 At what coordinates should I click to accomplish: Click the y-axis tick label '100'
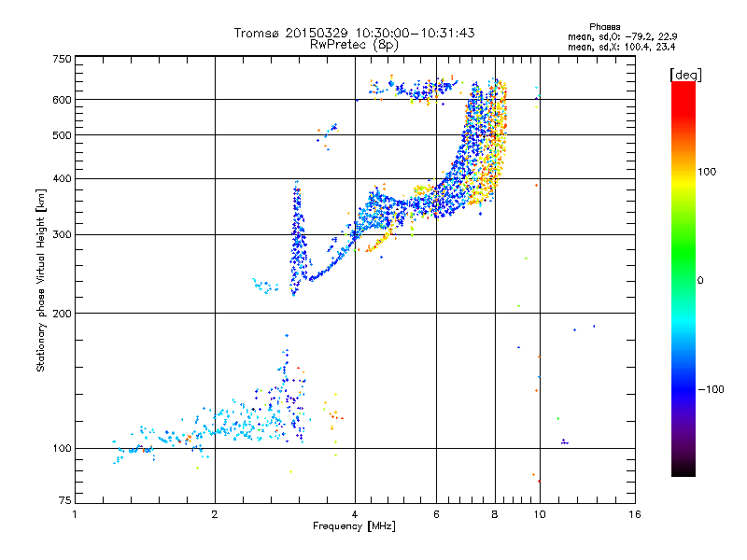tap(62, 449)
